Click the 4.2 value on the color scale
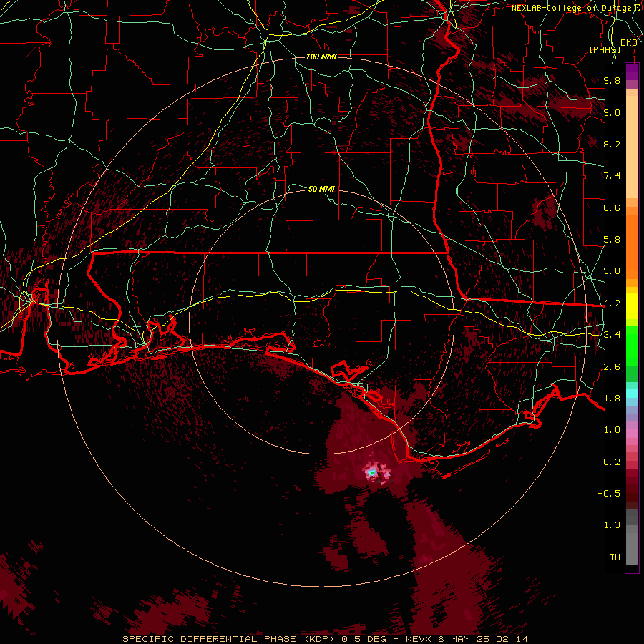 point(612,303)
